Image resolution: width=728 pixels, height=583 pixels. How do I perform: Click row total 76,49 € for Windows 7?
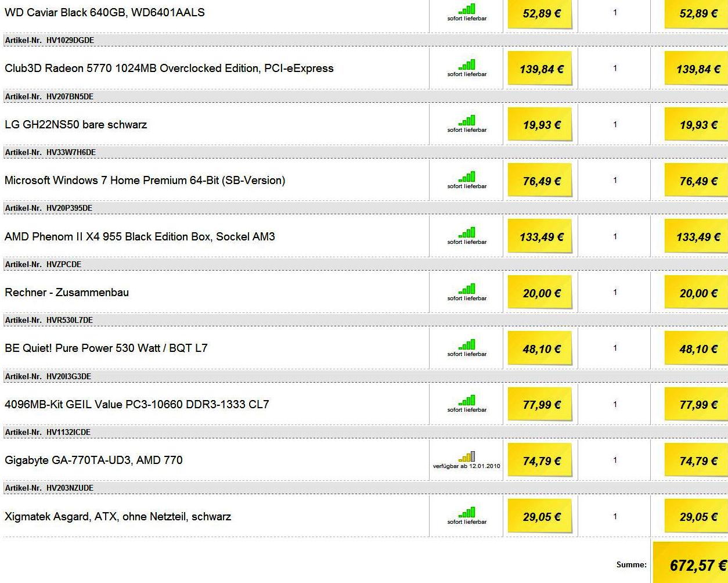[697, 181]
